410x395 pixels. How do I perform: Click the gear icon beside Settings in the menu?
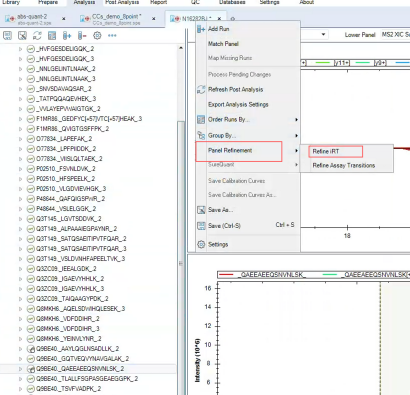pyautogui.click(x=201, y=244)
